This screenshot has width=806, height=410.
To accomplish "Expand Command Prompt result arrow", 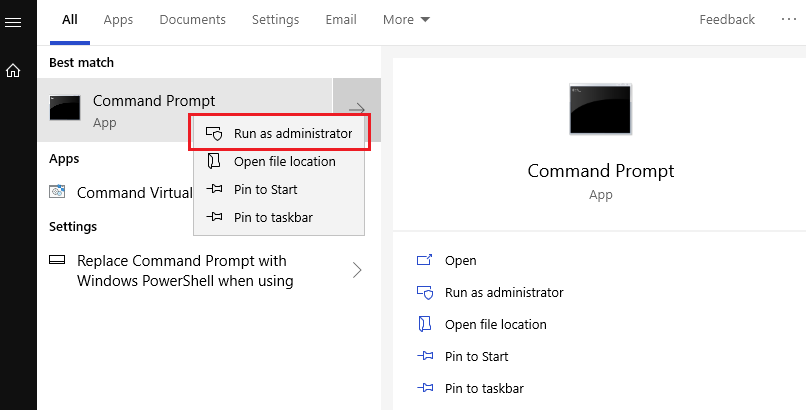I will 356,109.
